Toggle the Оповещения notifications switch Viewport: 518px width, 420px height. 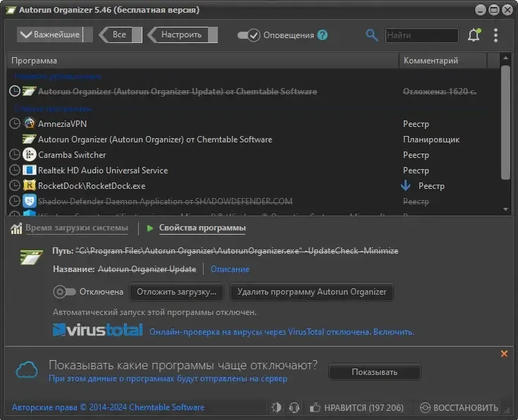click(248, 35)
